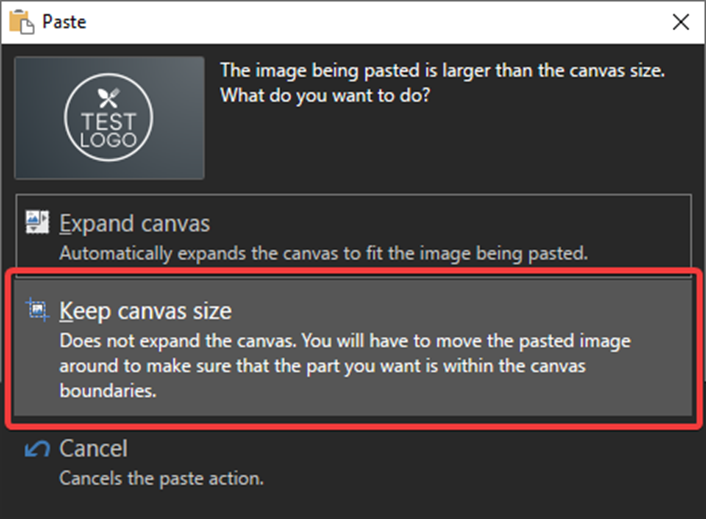Click 'Automatically expands the canvas' description
Image resolution: width=706 pixels, height=519 pixels.
(324, 253)
